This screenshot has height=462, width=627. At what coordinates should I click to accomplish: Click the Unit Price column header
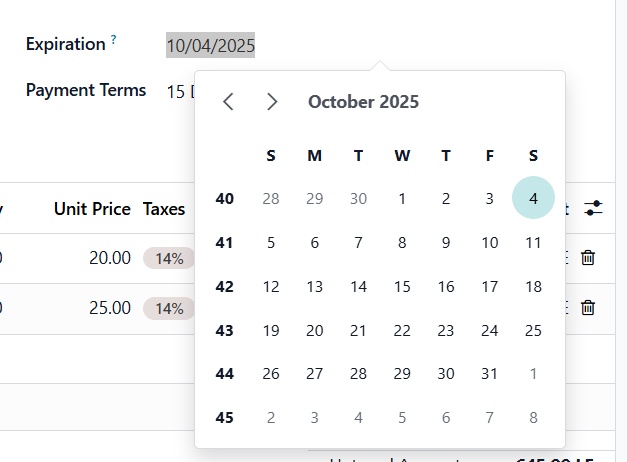click(x=92, y=209)
